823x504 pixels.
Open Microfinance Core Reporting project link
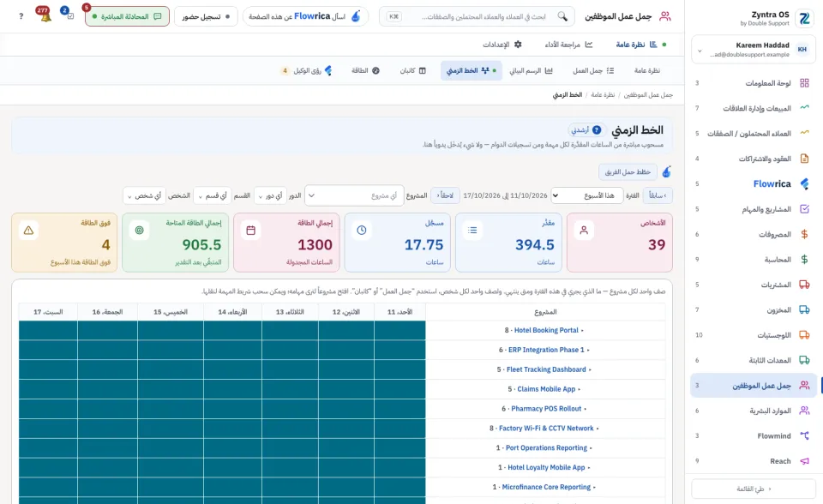pos(546,487)
